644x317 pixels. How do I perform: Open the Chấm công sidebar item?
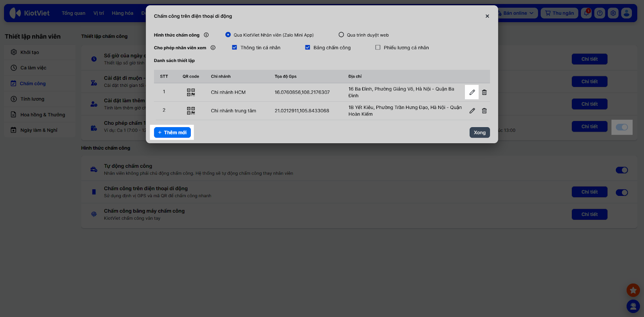(33, 84)
